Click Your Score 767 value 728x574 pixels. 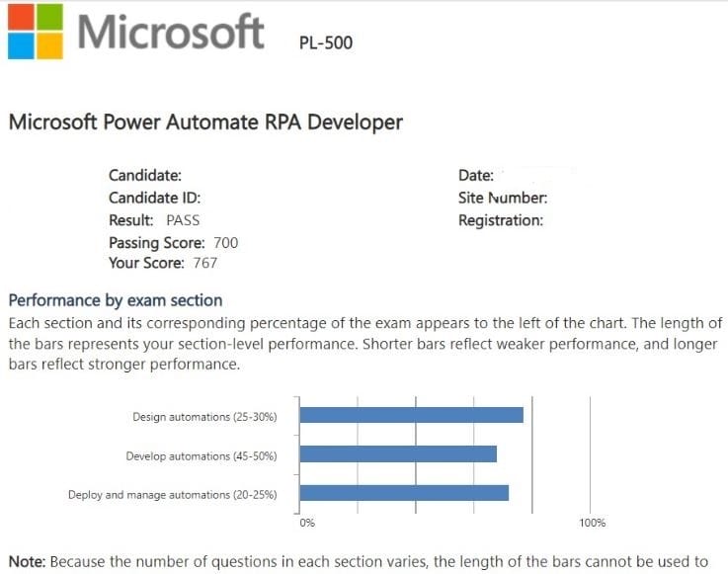tap(205, 263)
